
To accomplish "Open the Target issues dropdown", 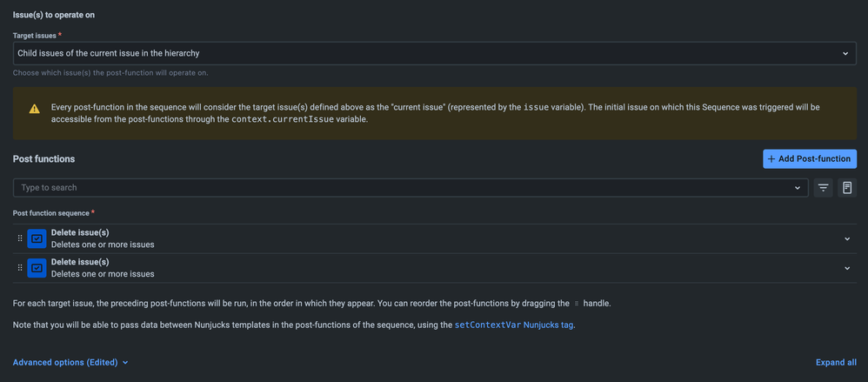I will point(432,53).
